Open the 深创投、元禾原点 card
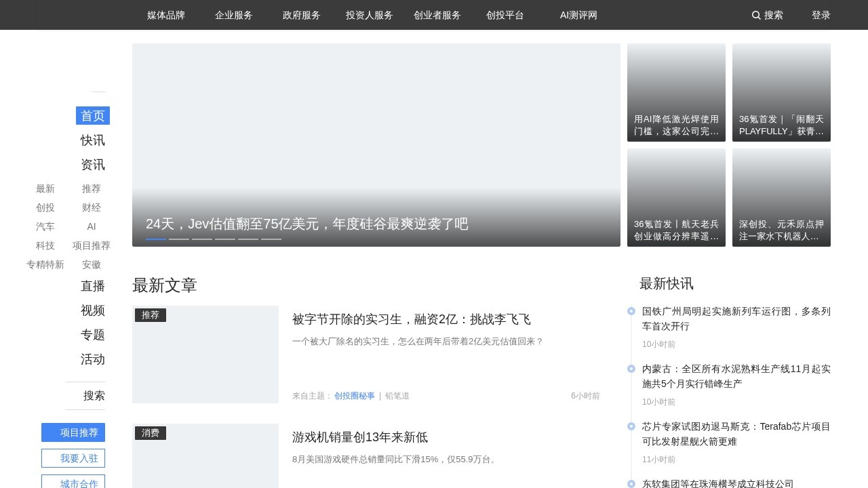The image size is (868, 488). (x=781, y=198)
